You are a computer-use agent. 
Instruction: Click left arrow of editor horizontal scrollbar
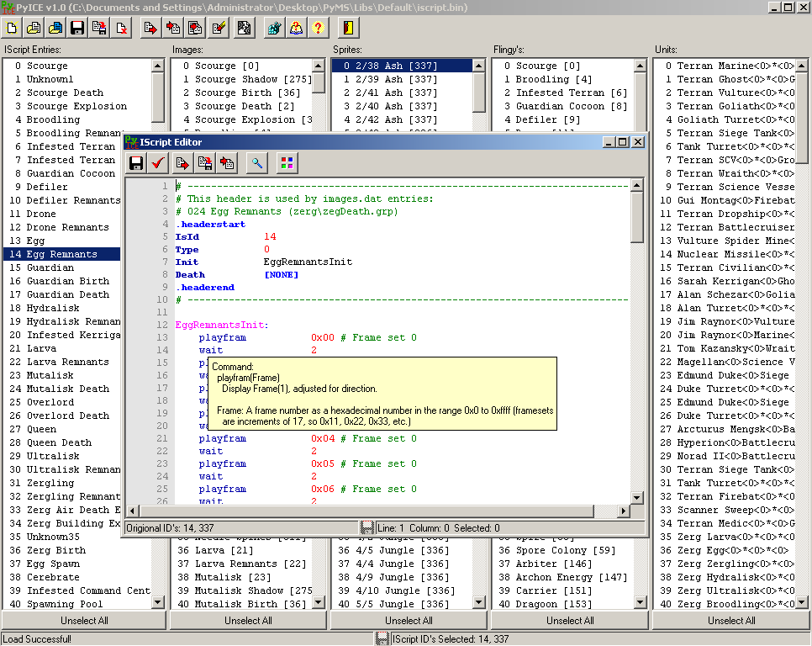[132, 511]
